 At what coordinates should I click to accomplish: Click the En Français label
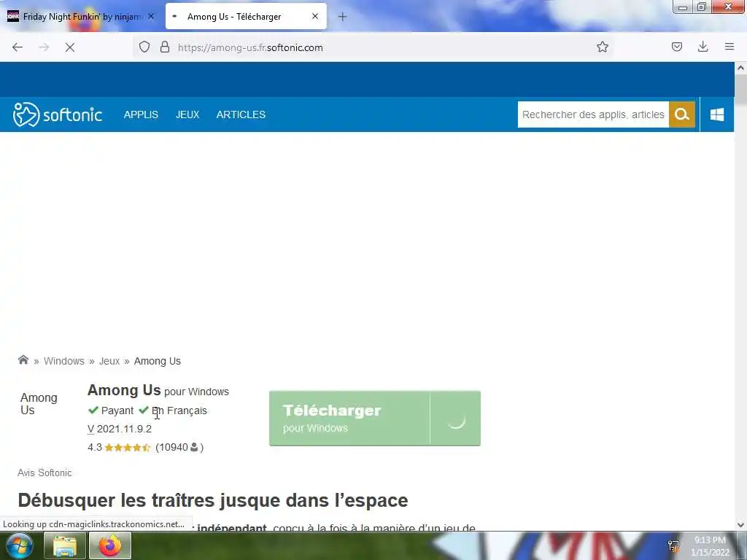pos(173,411)
